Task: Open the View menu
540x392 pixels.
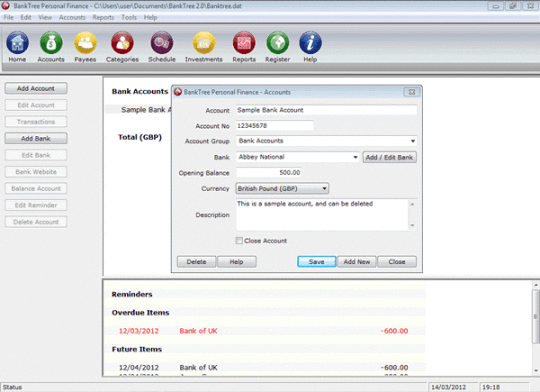Action: click(45, 17)
